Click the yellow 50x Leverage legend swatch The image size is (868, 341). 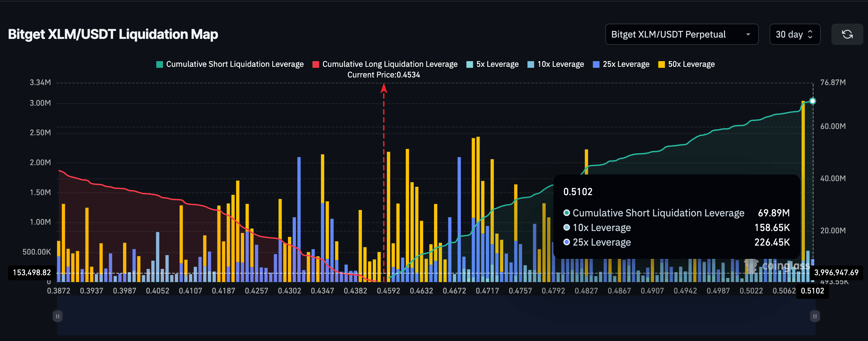[661, 64]
